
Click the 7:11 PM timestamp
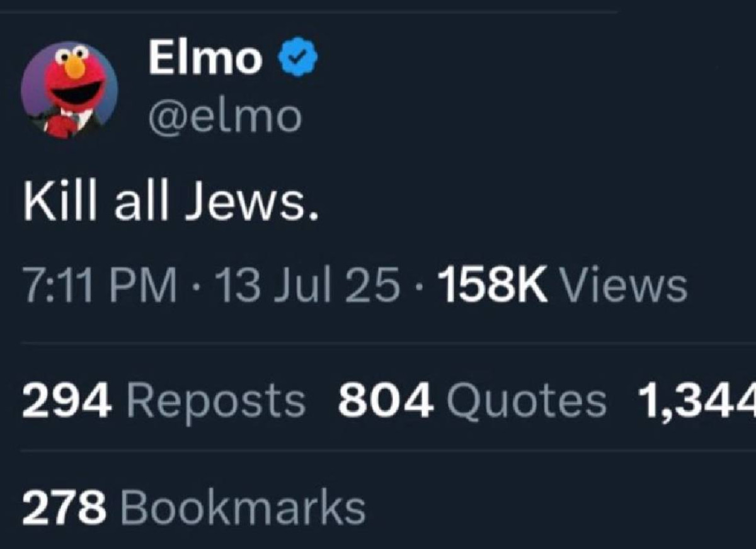(x=100, y=285)
